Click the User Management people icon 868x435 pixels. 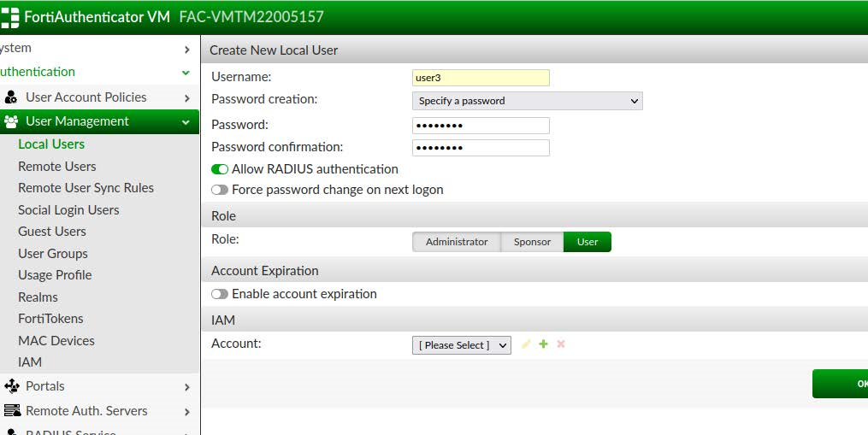tap(11, 121)
